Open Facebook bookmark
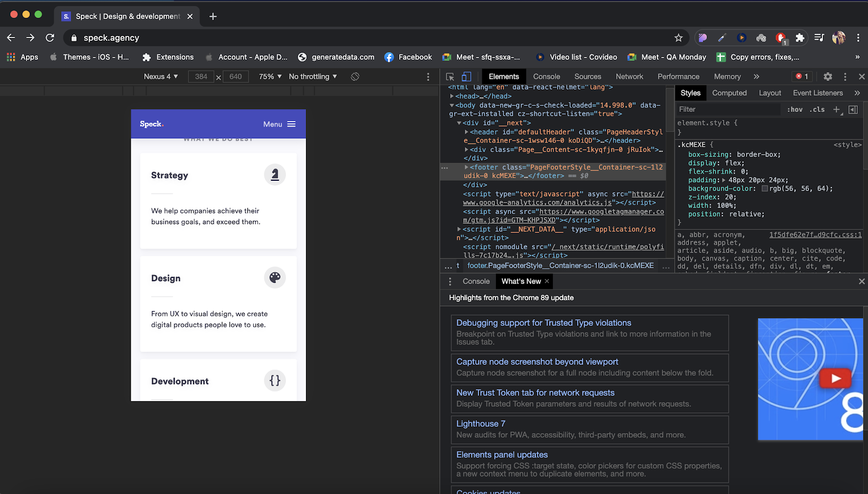 (x=408, y=57)
